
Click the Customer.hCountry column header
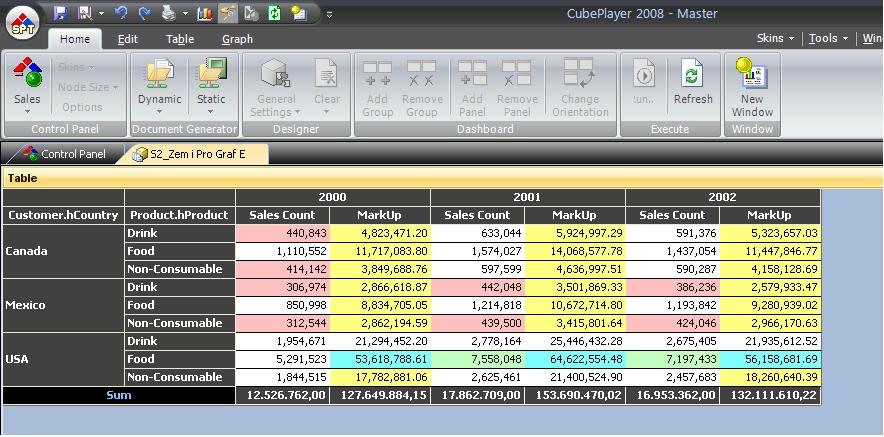[x=63, y=215]
